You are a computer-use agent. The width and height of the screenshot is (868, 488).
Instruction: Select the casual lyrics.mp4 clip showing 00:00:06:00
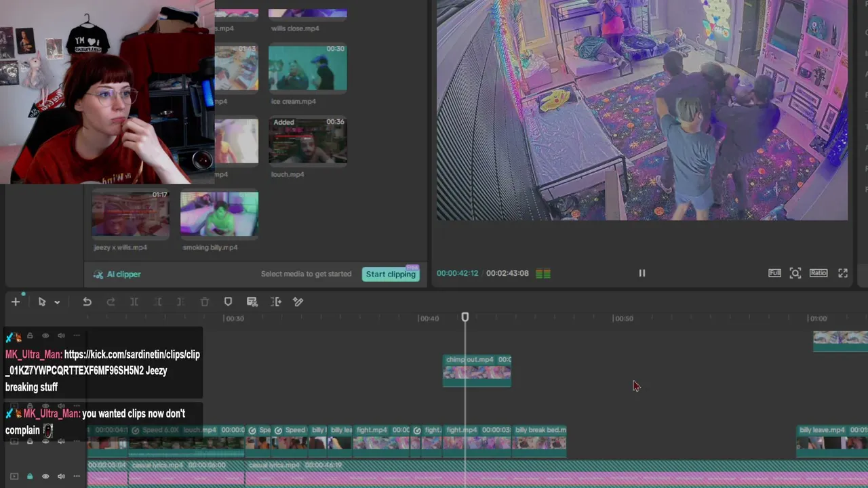click(186, 473)
